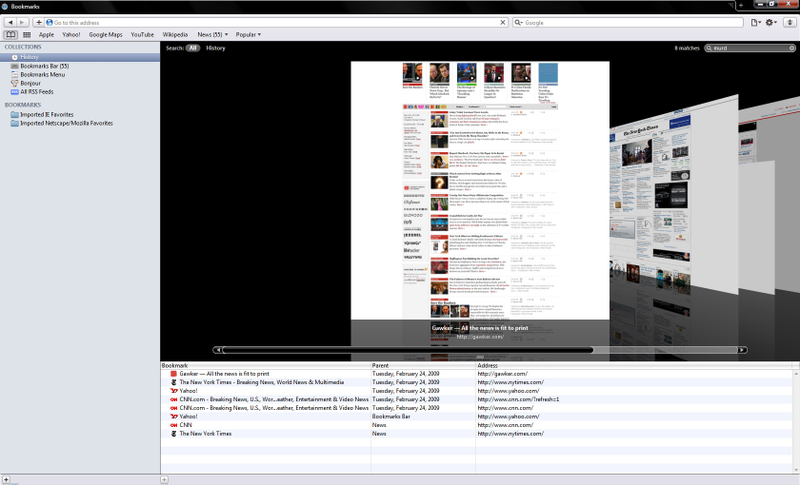Image resolution: width=800 pixels, height=485 pixels.
Task: Open the Yahoo! bookmark in bookmarks bar
Action: click(x=71, y=35)
